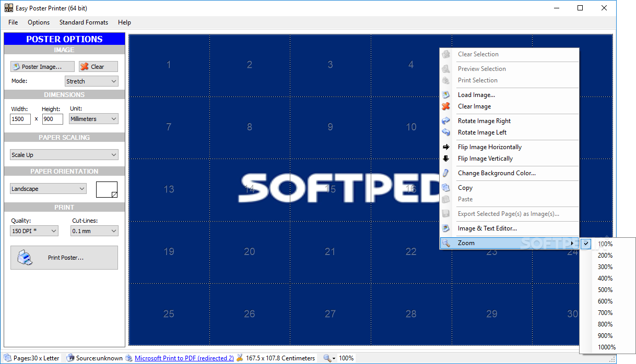This screenshot has height=364, width=636.
Task: Choose Load Image... from context menu
Action: click(x=509, y=95)
